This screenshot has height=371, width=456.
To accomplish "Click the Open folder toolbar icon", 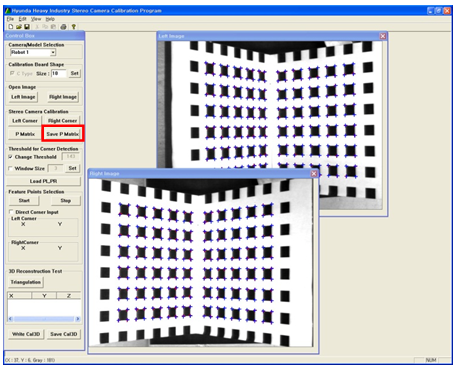I will (x=19, y=27).
